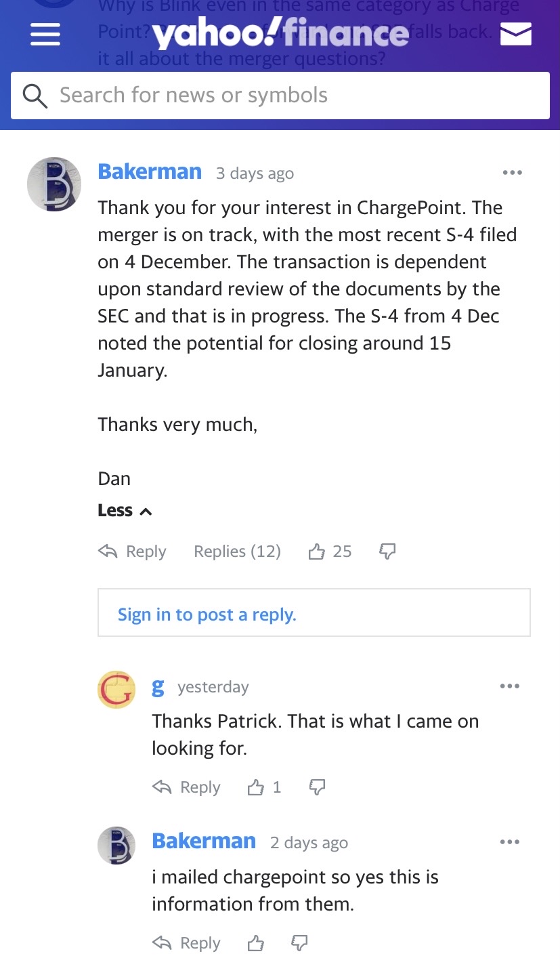Open more options on Bakerman's 2 days ago reply
Image resolution: width=560 pixels, height=979 pixels.
509,842
